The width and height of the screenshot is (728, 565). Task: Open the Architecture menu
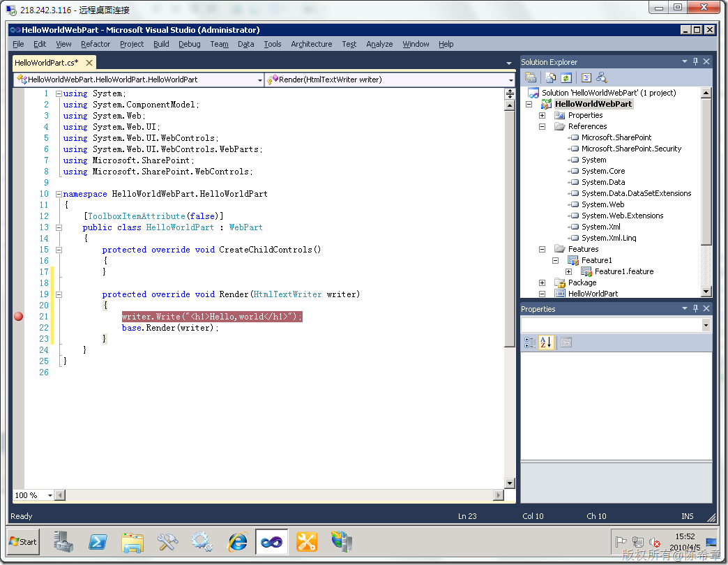click(x=312, y=44)
